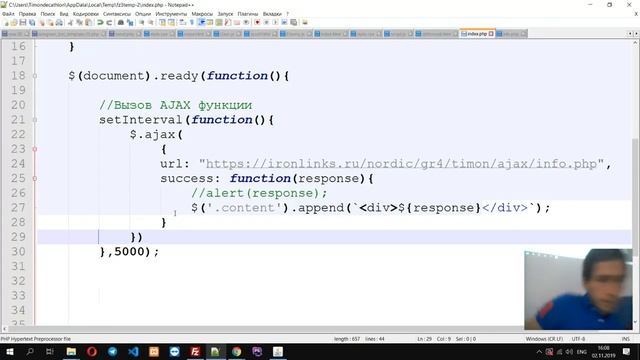Toggle word wrap toolbar button

point(182,22)
